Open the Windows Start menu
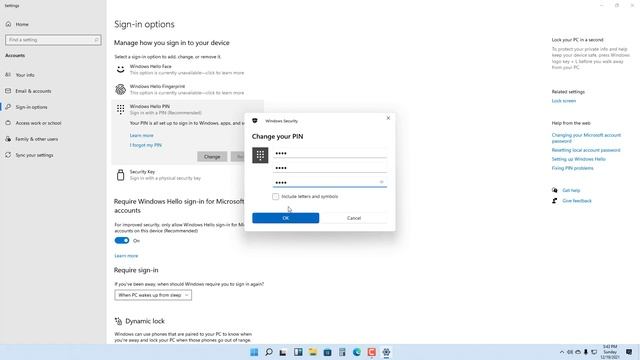 coord(254,352)
